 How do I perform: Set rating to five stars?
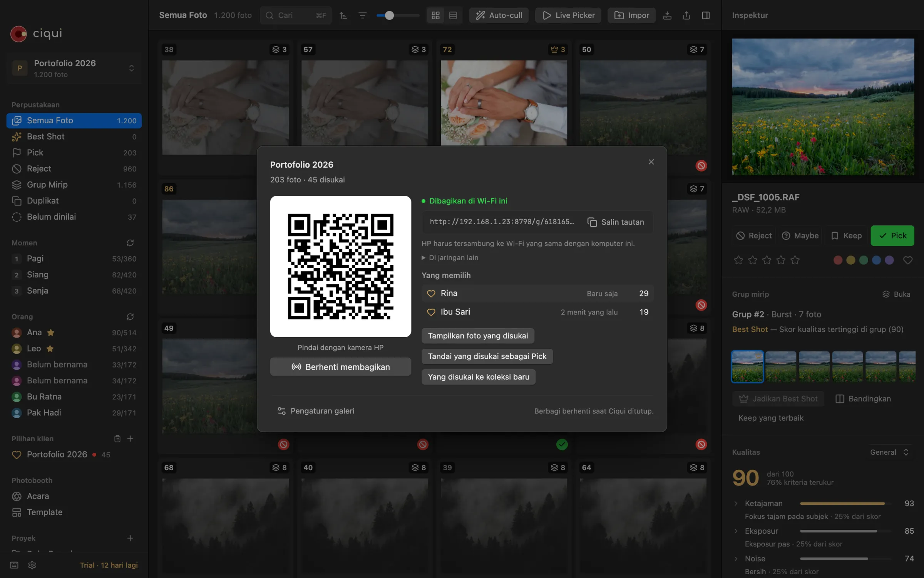pyautogui.click(x=795, y=260)
